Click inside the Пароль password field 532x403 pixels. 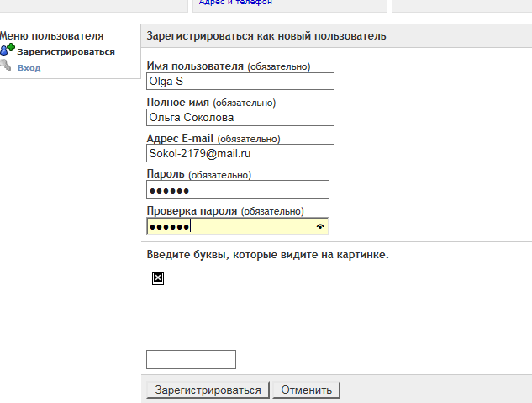pyautogui.click(x=237, y=190)
